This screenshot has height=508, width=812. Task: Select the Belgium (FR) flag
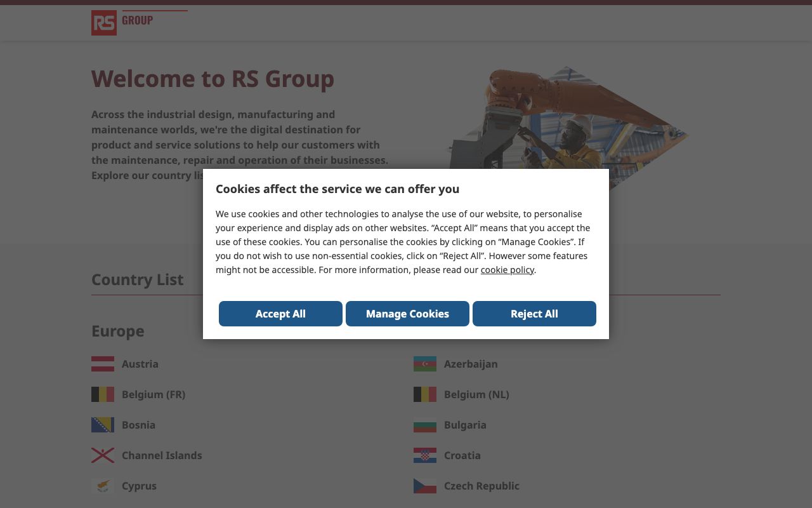tap(103, 394)
